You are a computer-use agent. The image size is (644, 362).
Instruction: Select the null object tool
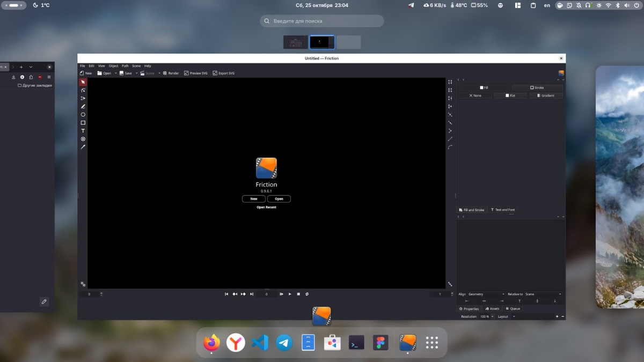83,139
